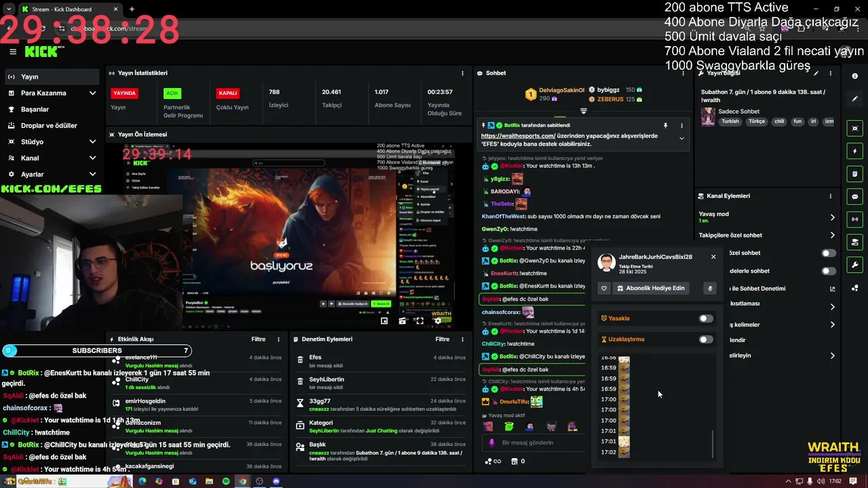This screenshot has height=488, width=868.
Task: Click the shop icon below chat input
Action: (514, 461)
